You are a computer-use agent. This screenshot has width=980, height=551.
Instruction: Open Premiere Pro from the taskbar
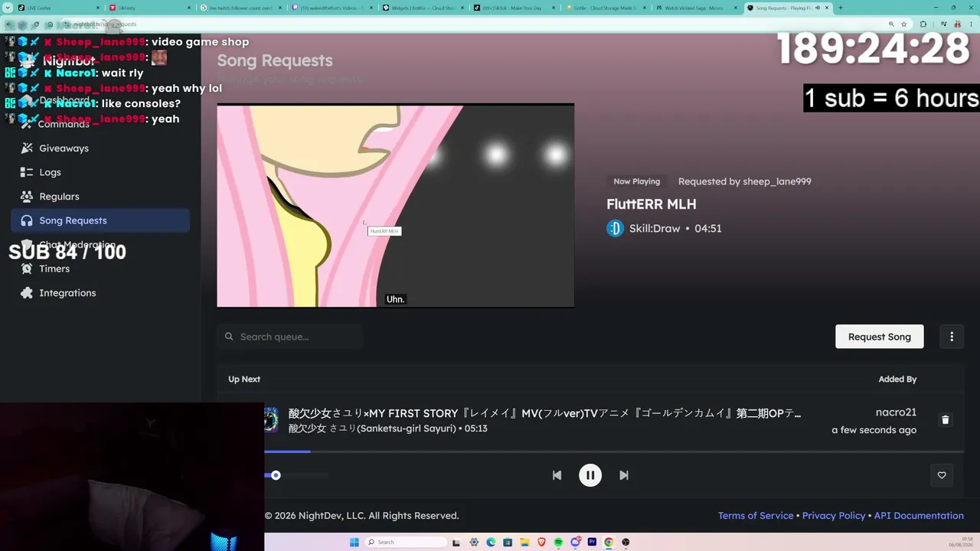592,543
